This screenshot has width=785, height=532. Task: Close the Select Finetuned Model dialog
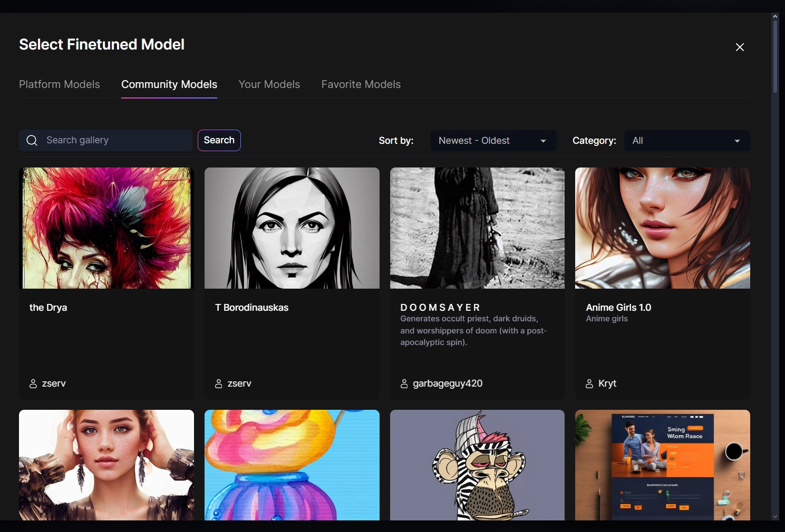point(740,47)
